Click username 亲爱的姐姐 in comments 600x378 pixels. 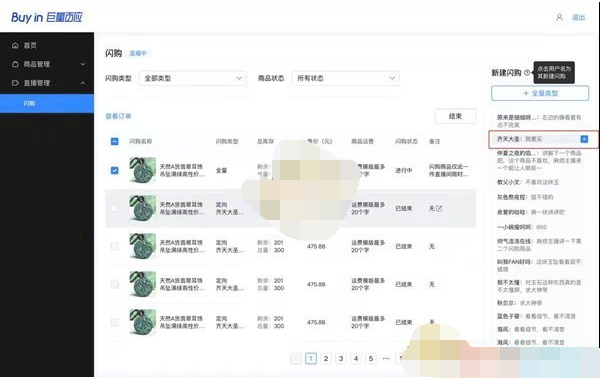[x=512, y=212]
